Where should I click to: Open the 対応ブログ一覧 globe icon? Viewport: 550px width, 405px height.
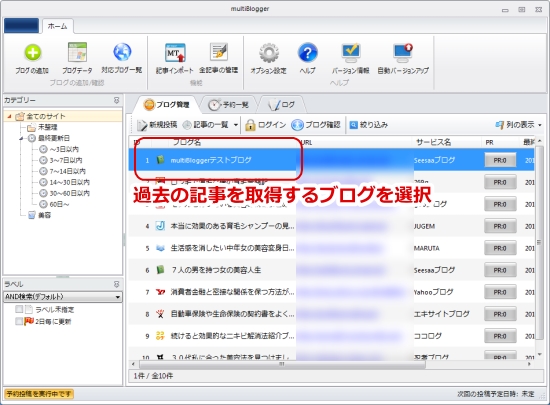[x=122, y=52]
